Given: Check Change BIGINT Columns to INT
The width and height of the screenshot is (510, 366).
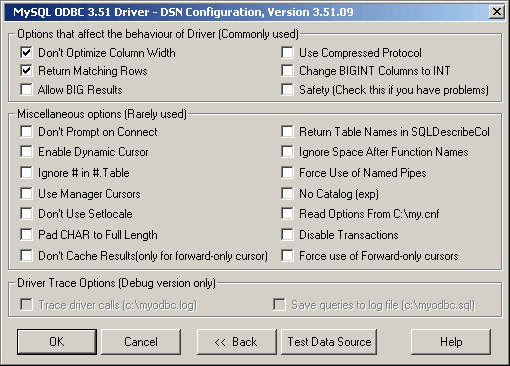Looking at the screenshot, I should 287,71.
